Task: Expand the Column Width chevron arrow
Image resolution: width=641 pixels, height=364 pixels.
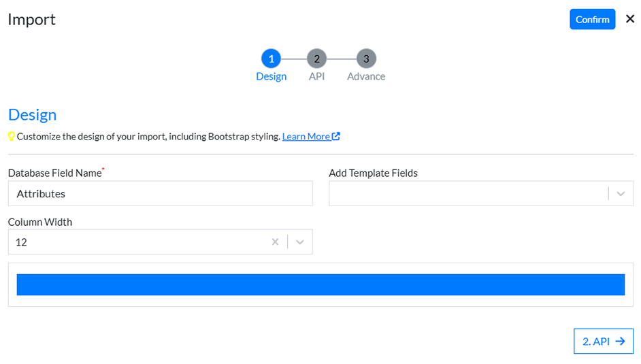Action: [299, 242]
